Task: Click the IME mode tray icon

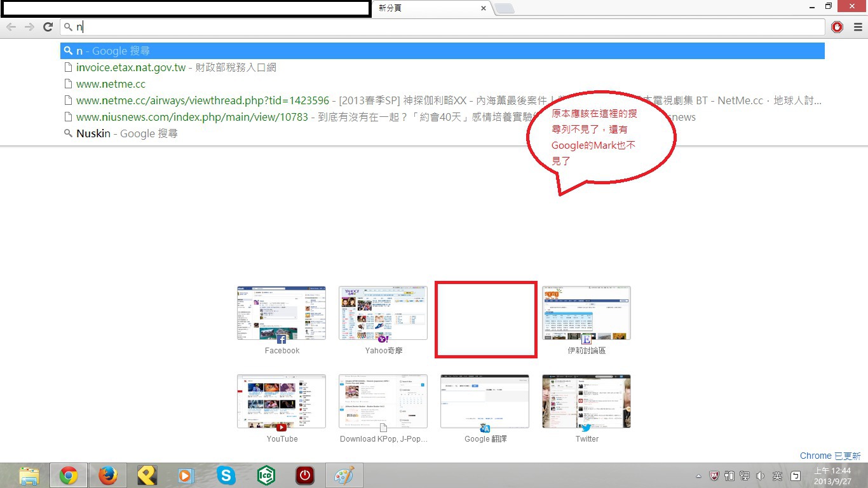Action: click(796, 475)
